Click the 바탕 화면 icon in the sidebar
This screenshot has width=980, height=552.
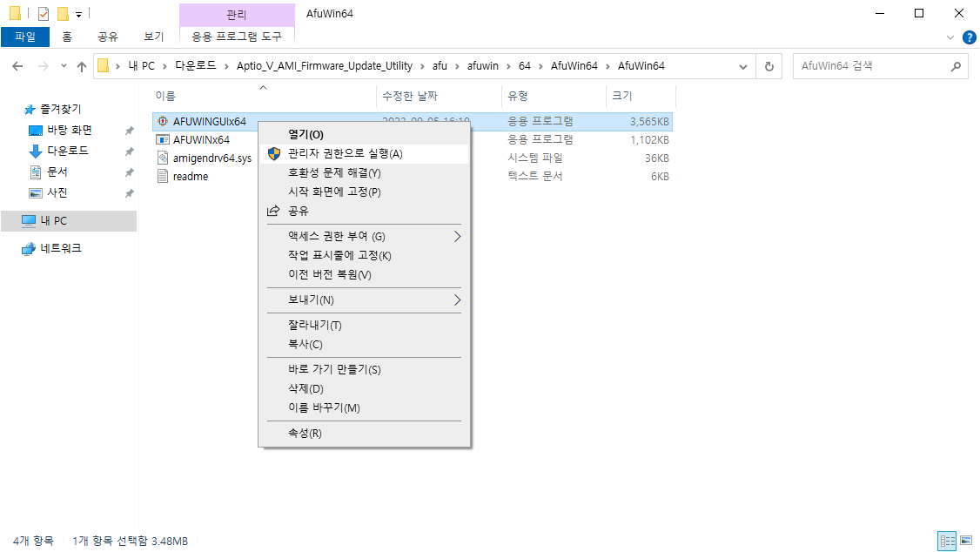coord(36,130)
